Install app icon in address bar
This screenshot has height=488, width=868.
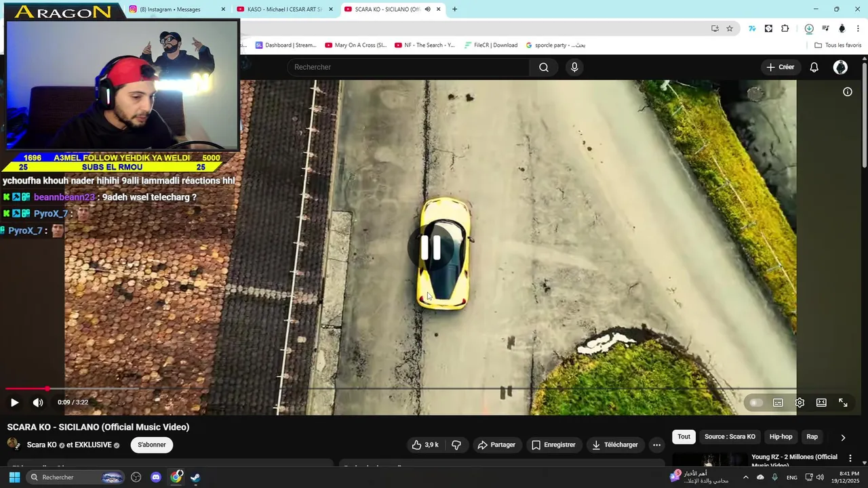pos(715,28)
